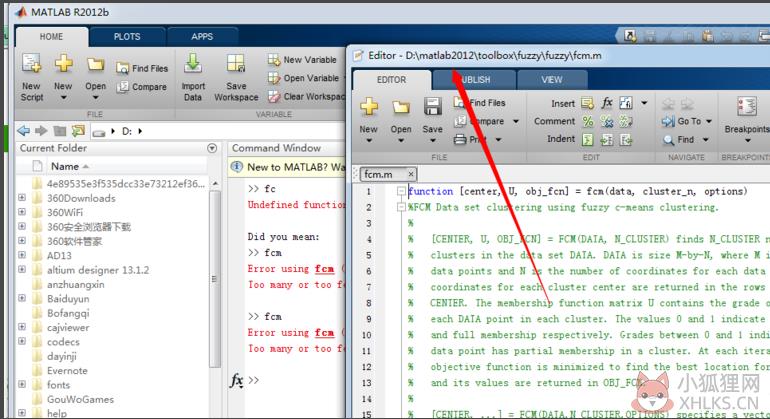The height and width of the screenshot is (419, 770).
Task: Click the Insert Section icon in Editor
Action: pyautogui.click(x=587, y=103)
